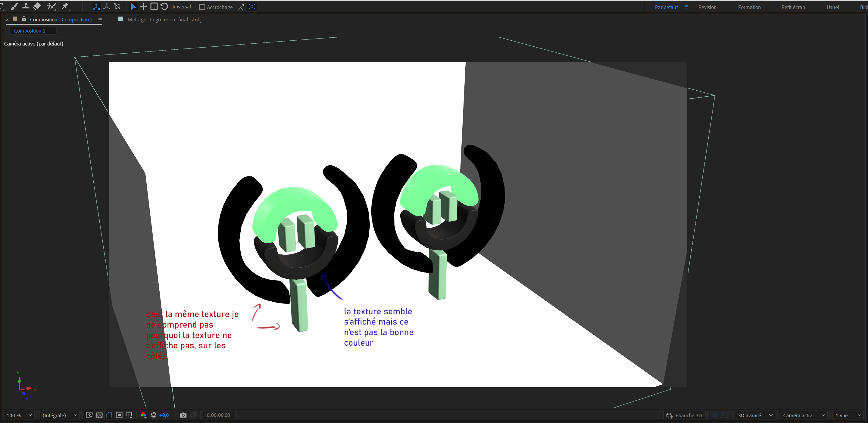Viewport: 868px width, 423px height.
Task: Open the 3D avancé renderer dropdown
Action: tap(755, 415)
